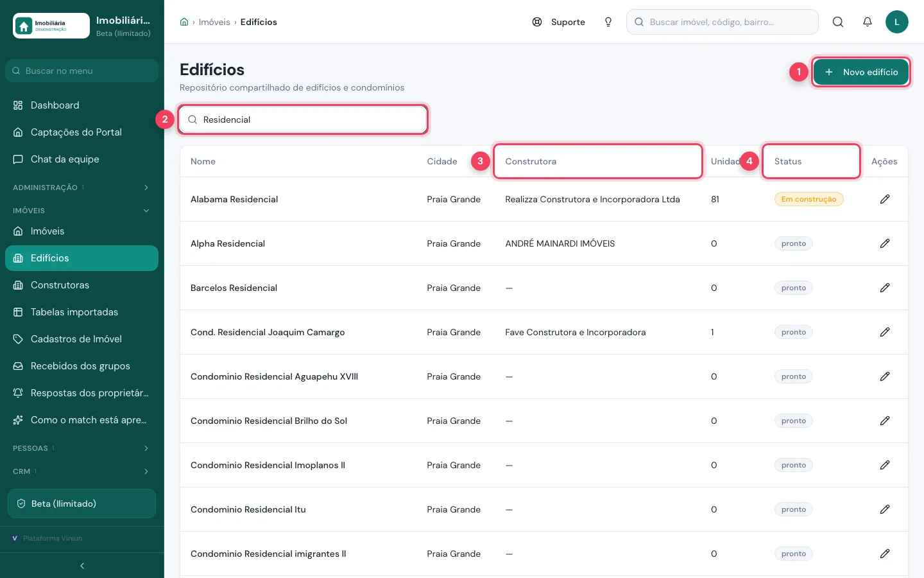Click Beta (Ilimitado) plan button
Viewport: 924px width, 578px height.
(x=82, y=504)
